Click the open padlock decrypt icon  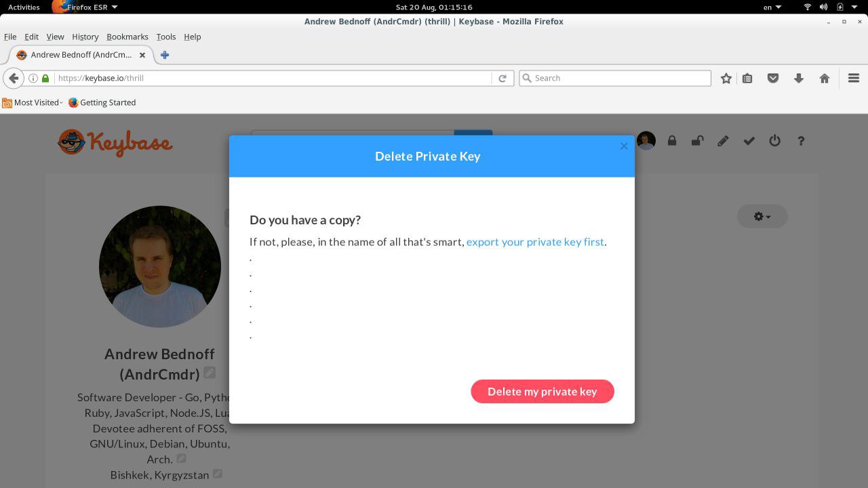coord(697,141)
